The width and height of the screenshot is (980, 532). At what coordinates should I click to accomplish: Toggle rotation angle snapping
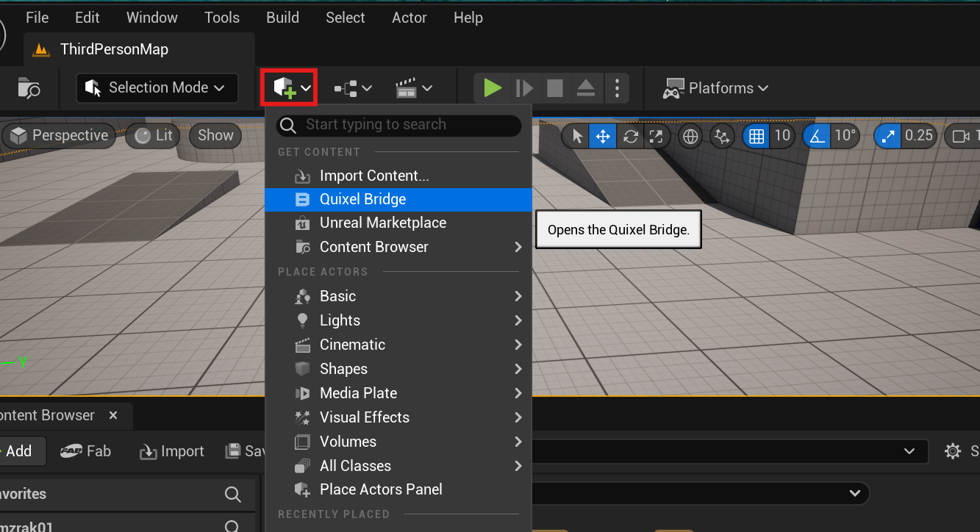click(x=816, y=136)
